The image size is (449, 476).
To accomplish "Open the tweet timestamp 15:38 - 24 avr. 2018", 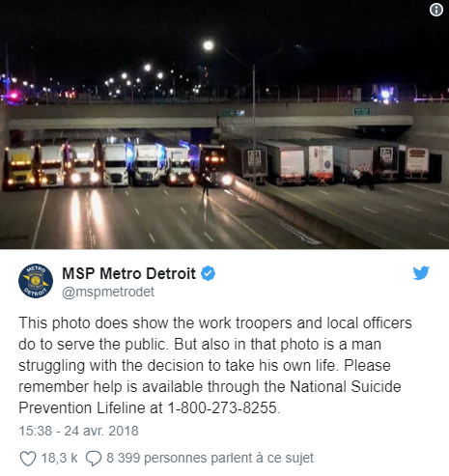I will tap(78, 431).
